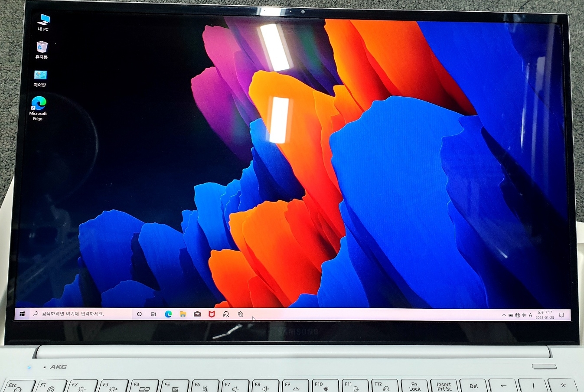584x392 pixels.
Task: Select the 휴지통 recycle bin icon
Action: [42, 49]
